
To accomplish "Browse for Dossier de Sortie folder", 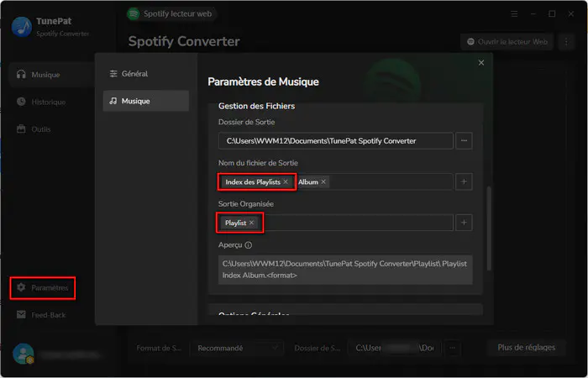I will [x=464, y=141].
